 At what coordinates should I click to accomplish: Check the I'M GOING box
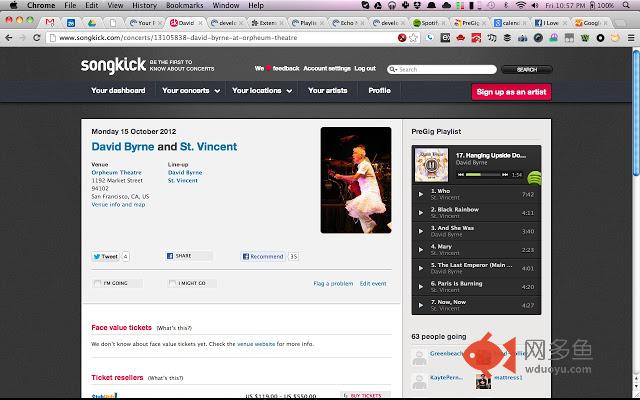click(97, 283)
